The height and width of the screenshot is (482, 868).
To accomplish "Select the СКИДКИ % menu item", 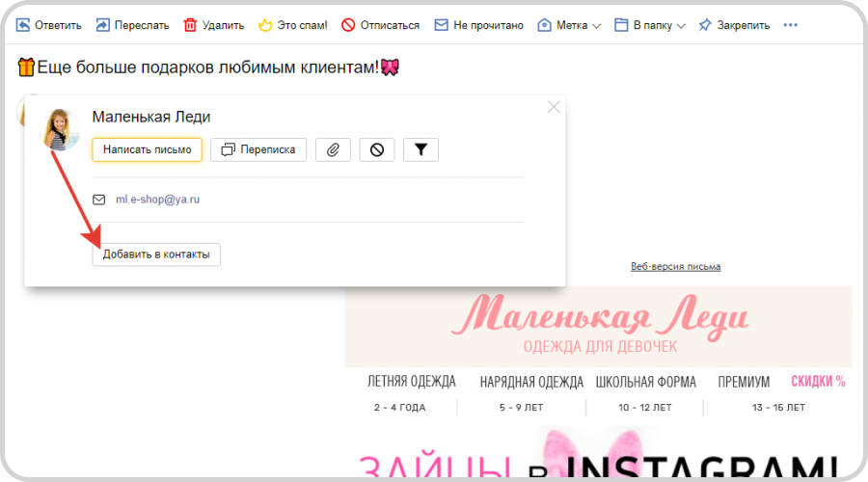I will (818, 381).
